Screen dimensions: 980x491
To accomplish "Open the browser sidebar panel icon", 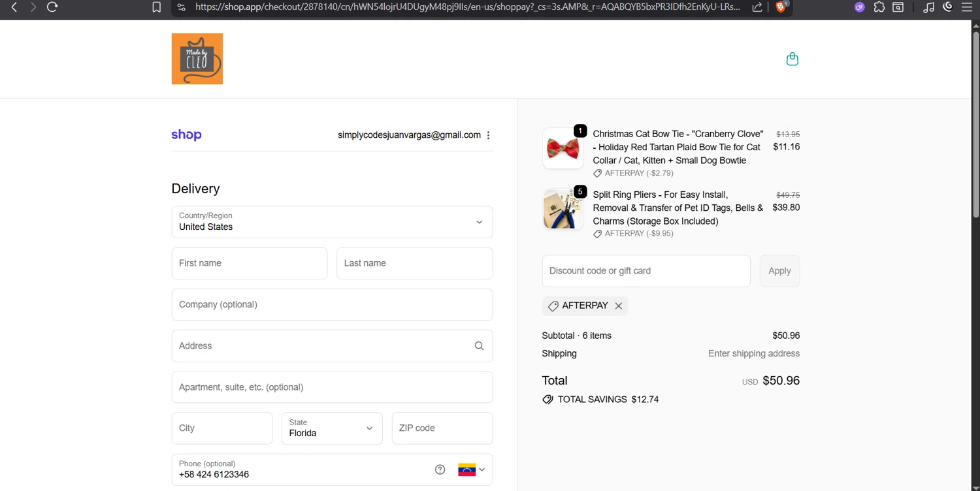I will tap(898, 7).
